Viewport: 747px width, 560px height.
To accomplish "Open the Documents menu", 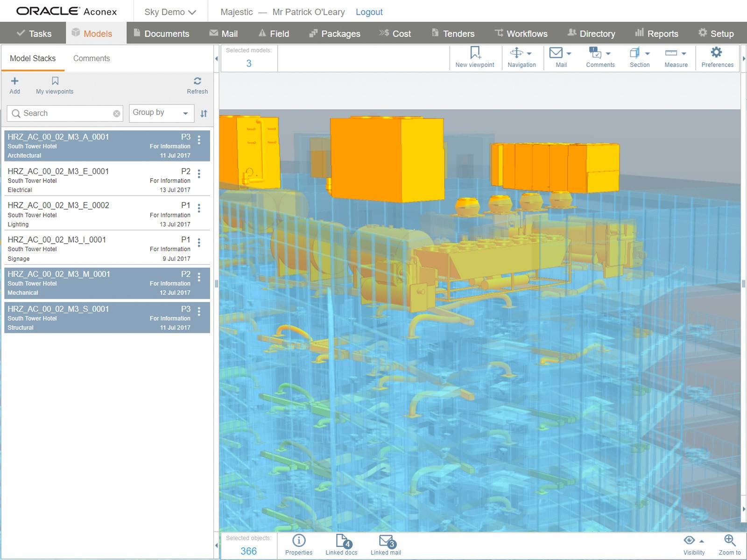I will click(x=162, y=34).
